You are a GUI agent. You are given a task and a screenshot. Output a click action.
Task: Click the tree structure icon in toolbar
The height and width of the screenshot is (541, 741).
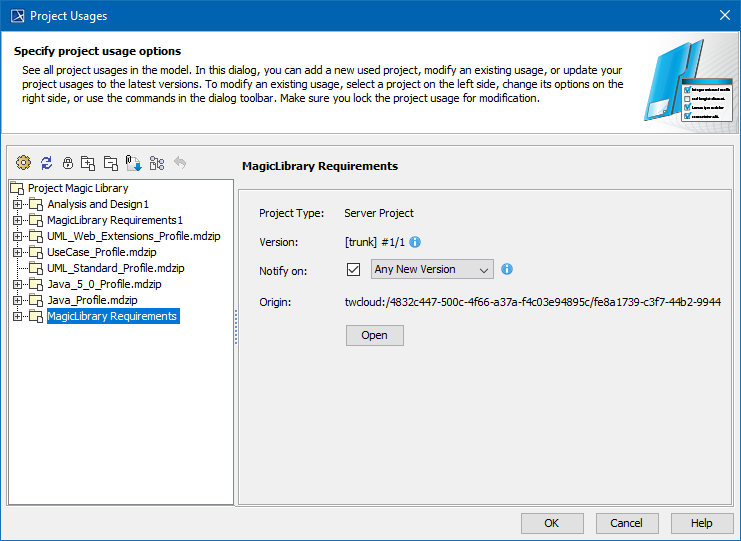(x=156, y=162)
